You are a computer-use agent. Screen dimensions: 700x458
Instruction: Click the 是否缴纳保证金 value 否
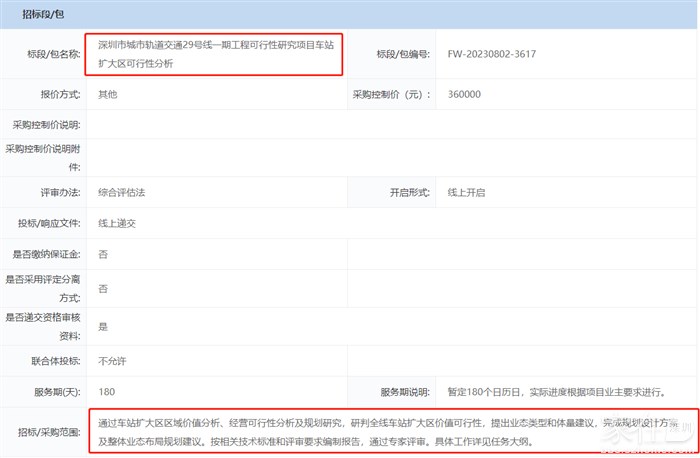click(102, 255)
